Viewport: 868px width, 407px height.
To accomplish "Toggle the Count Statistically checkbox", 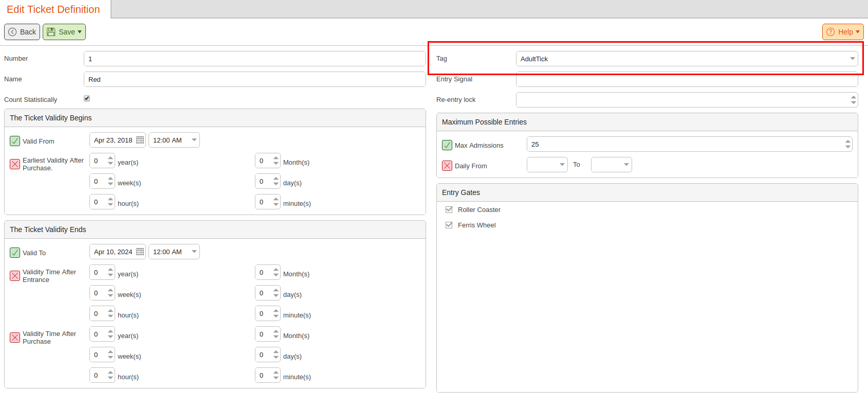I will (x=87, y=98).
